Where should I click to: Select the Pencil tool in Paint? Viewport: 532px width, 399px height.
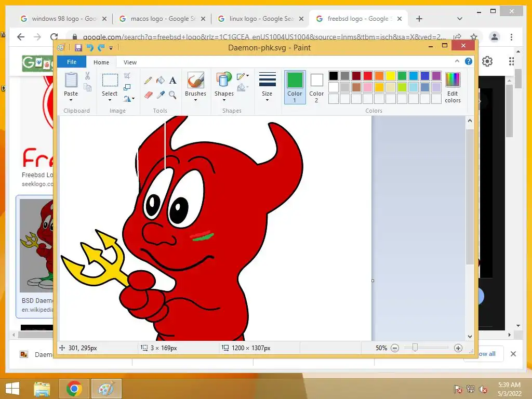[x=148, y=81]
